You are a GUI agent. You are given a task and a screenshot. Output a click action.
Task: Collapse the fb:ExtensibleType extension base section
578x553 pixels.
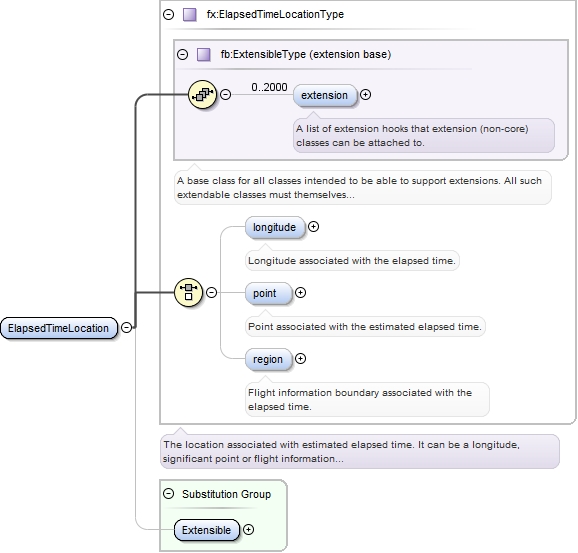182,55
